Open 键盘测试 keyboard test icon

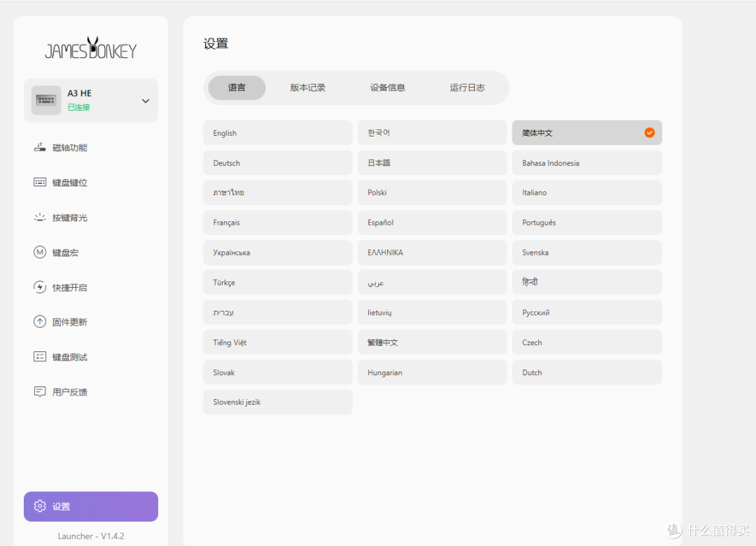point(40,357)
